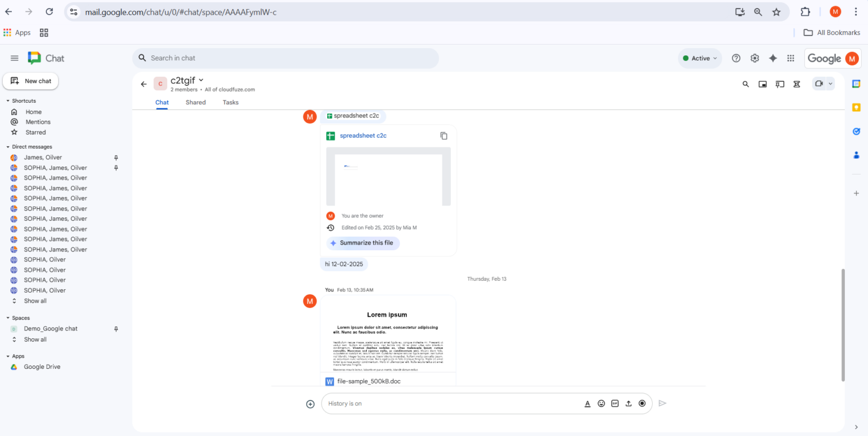The image size is (868, 436).
Task: Open the emoji picker in the message bar
Action: pyautogui.click(x=601, y=403)
